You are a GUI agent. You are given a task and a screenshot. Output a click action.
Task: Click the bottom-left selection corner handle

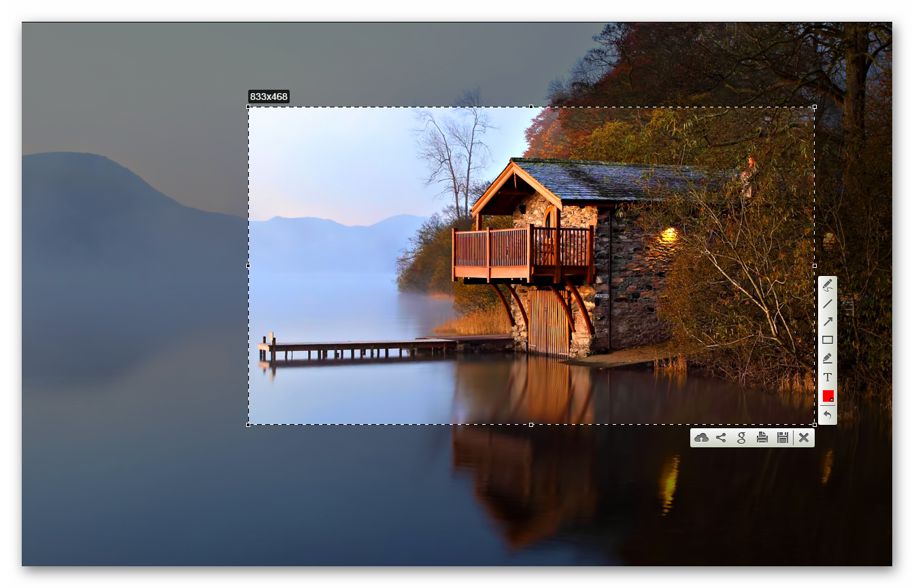(248, 425)
